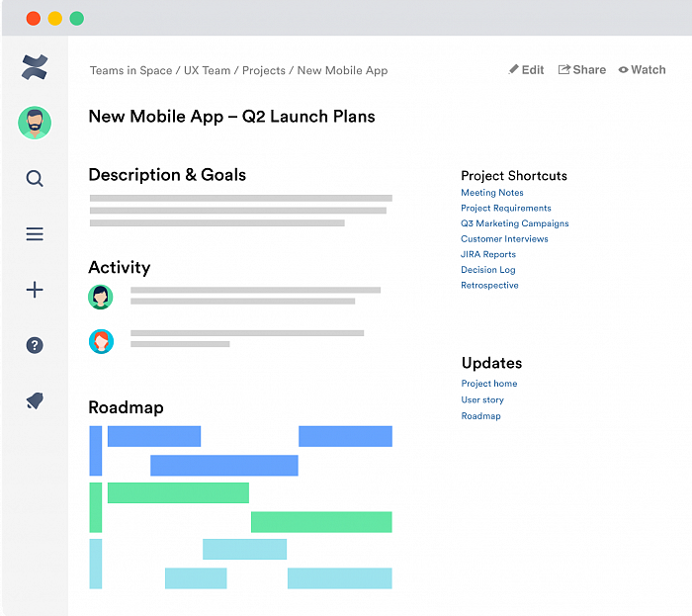Navigate to UX Team breadcrumb
692x616 pixels.
point(208,71)
